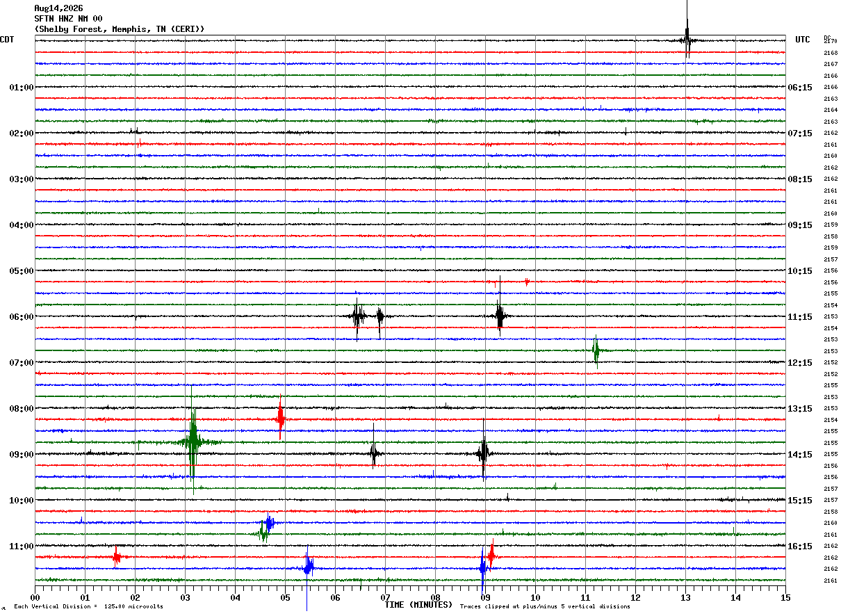Click the 01:00 CDT time label
This screenshot has width=841, height=616.
22,88
